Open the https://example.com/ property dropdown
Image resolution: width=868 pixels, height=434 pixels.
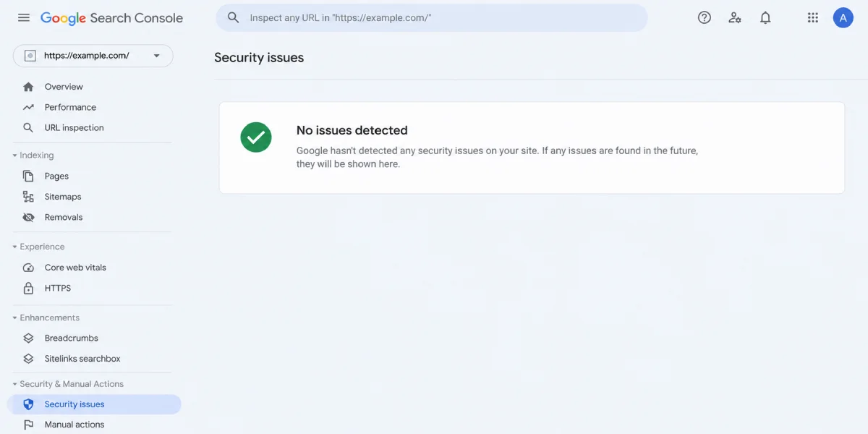tap(93, 56)
